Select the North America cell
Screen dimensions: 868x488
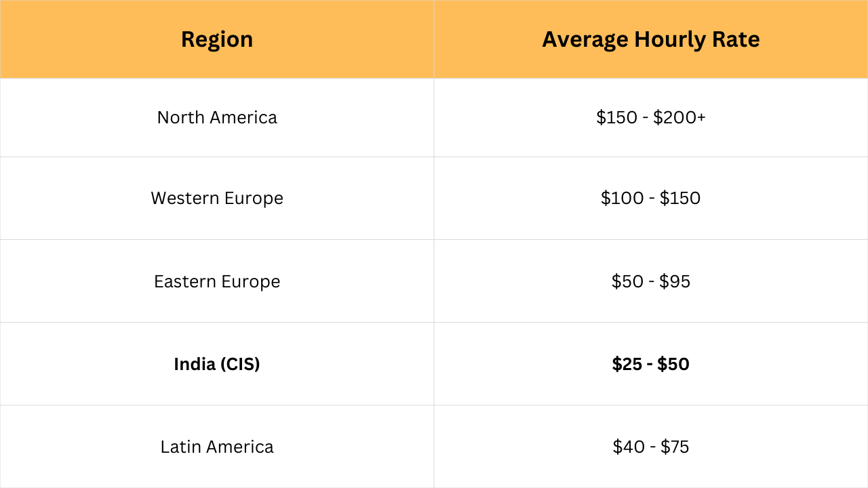pos(217,118)
